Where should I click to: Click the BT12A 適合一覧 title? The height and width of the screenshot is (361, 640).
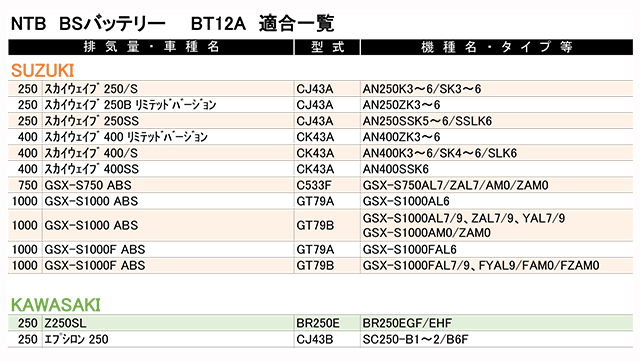262,24
